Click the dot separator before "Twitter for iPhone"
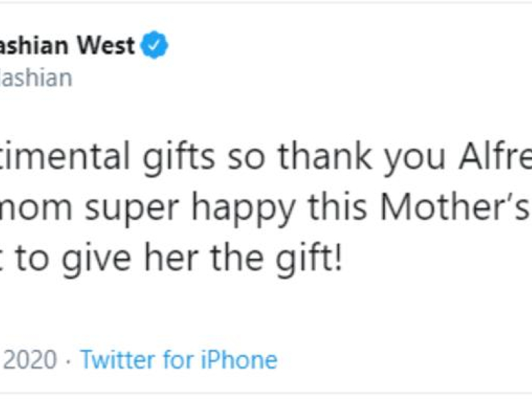 (x=68, y=360)
